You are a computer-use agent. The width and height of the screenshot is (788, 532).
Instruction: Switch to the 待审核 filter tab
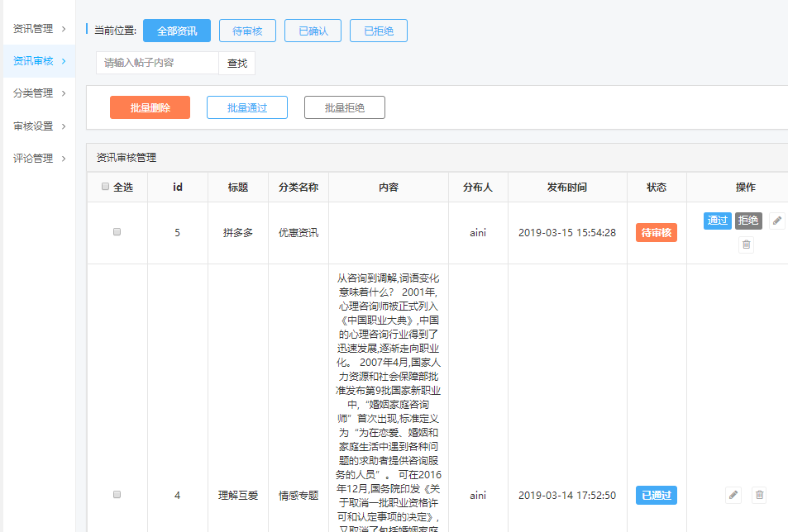(248, 31)
